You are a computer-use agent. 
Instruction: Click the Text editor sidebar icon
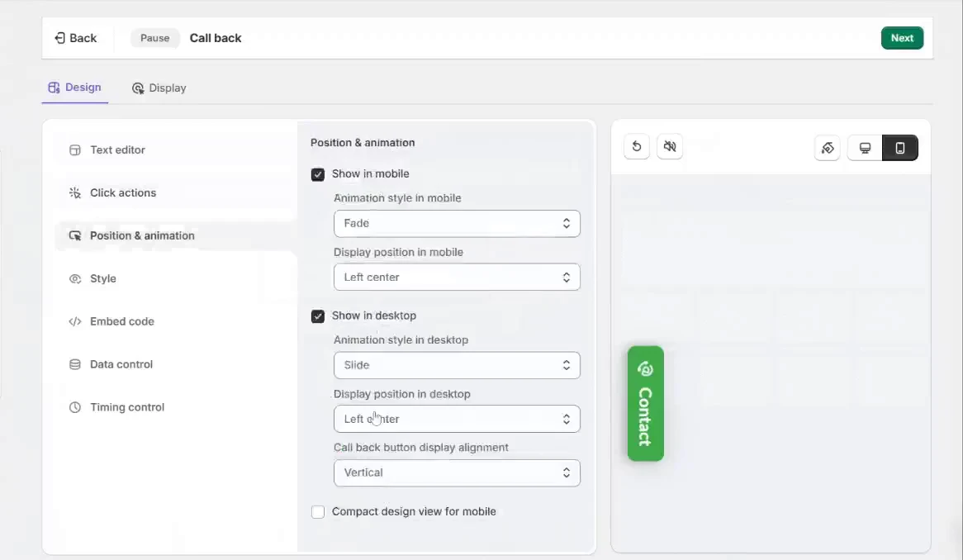click(x=75, y=150)
